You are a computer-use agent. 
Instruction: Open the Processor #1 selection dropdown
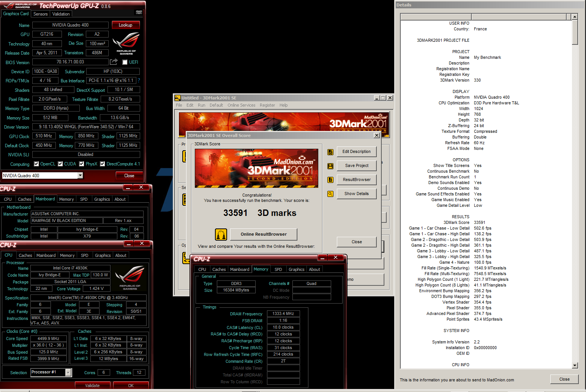(x=68, y=373)
